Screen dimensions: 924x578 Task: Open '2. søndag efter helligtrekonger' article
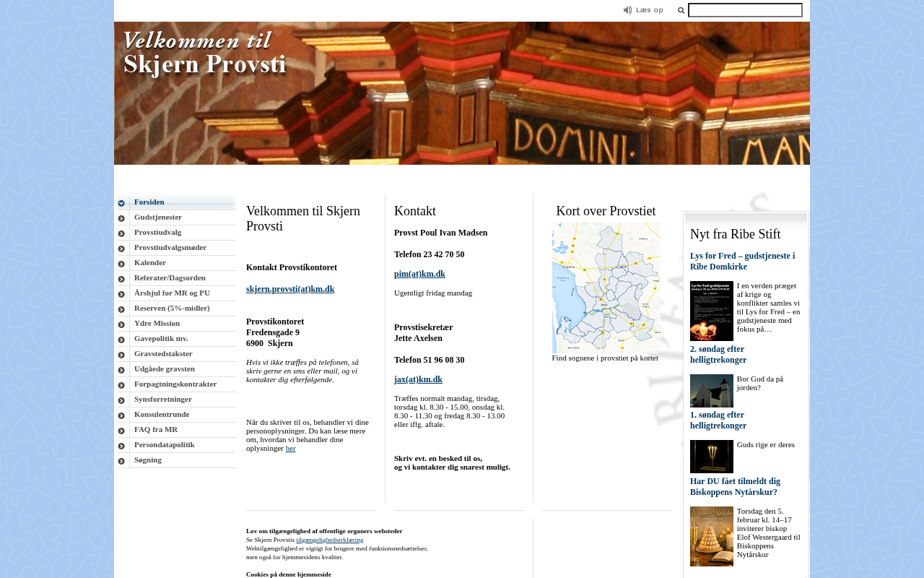[718, 354]
